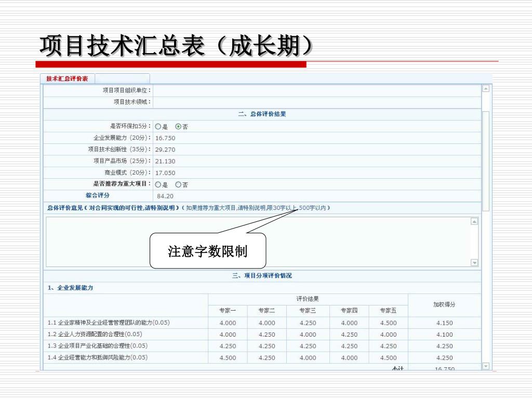Click the 专家五 column header
Screen dimensions: 532x399
tap(388, 311)
